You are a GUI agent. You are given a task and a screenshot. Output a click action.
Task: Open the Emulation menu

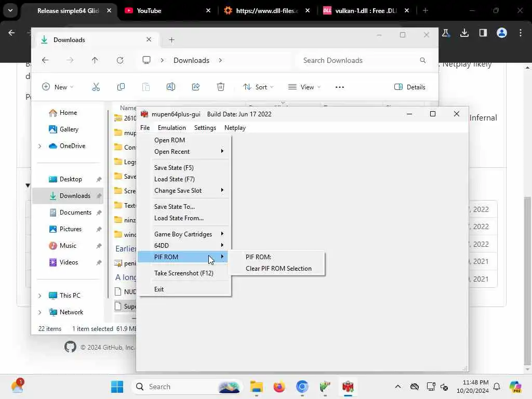tap(171, 128)
